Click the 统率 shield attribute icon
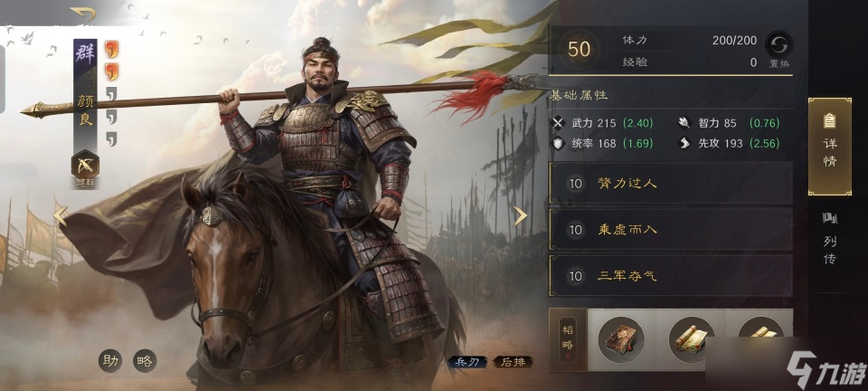 pyautogui.click(x=559, y=143)
